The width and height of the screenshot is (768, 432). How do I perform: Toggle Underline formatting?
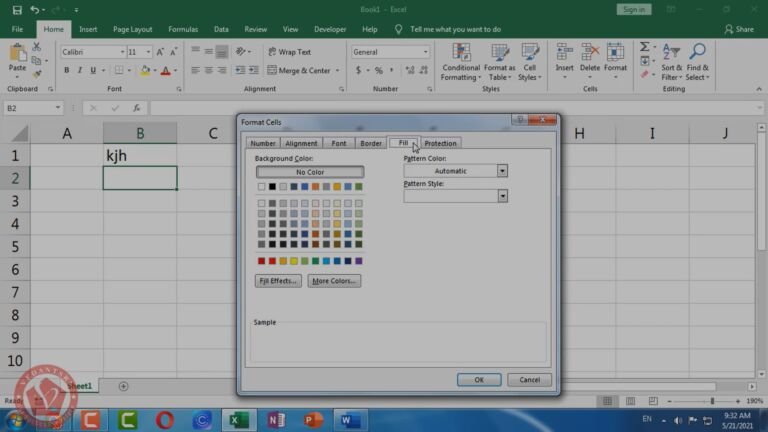click(x=93, y=71)
